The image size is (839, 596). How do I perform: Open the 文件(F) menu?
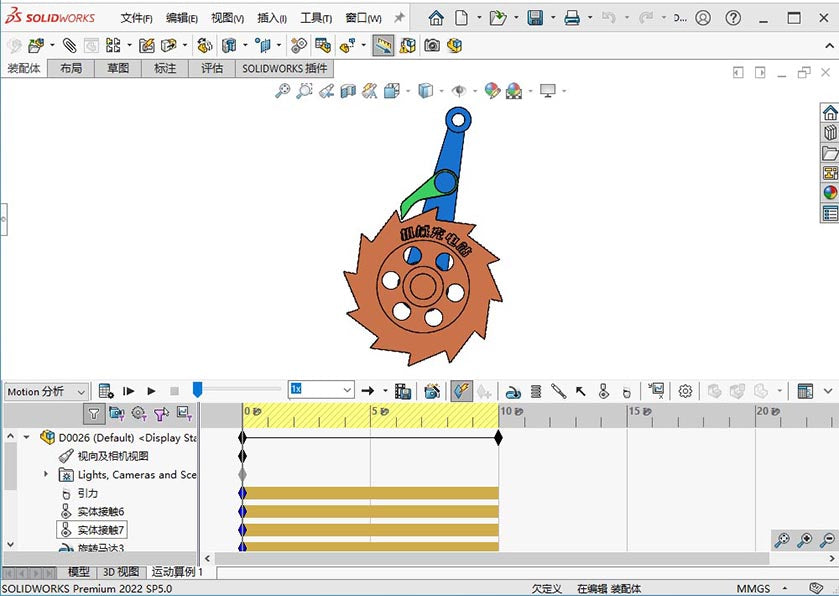click(136, 18)
